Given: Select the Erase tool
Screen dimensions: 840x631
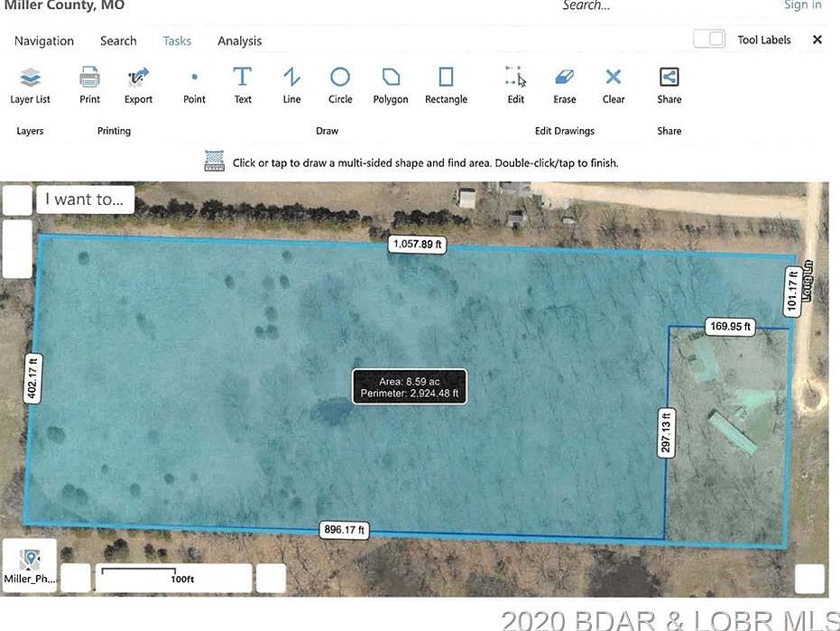Looking at the screenshot, I should pyautogui.click(x=565, y=85).
